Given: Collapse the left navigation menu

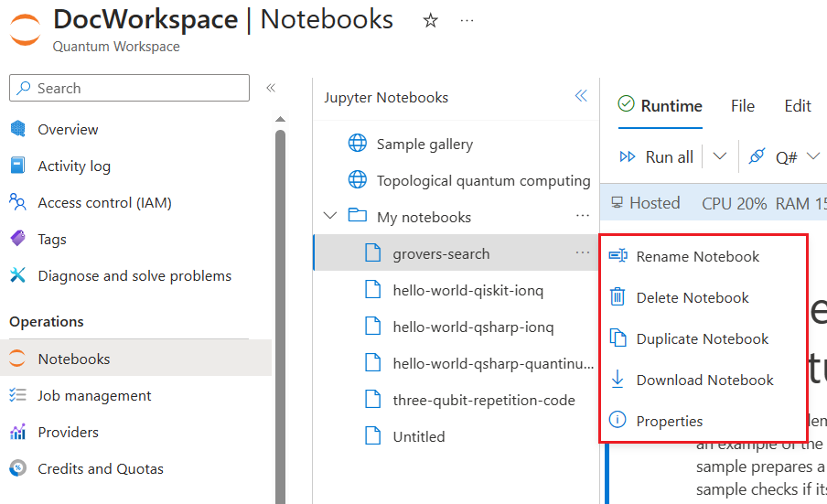Looking at the screenshot, I should 271,88.
